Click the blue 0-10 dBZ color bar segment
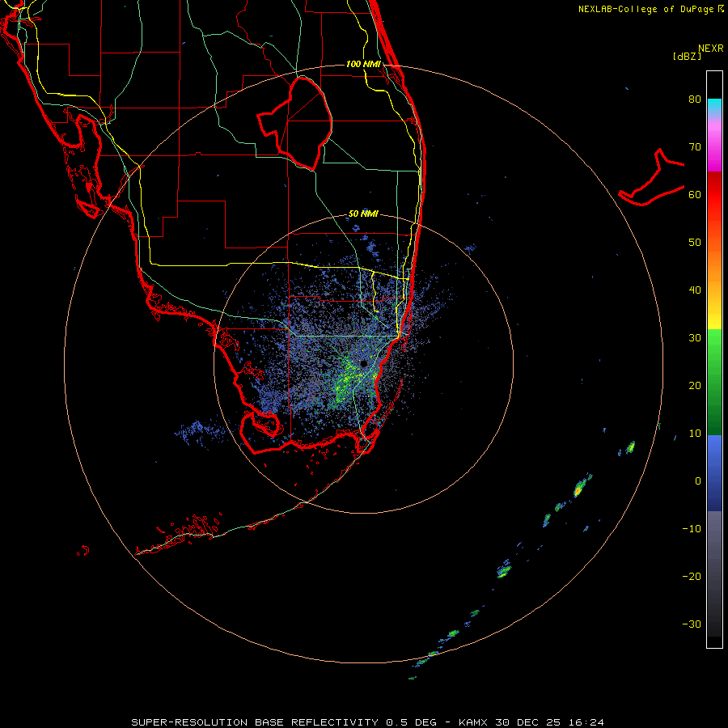Viewport: 728px width, 728px height. 714,457
